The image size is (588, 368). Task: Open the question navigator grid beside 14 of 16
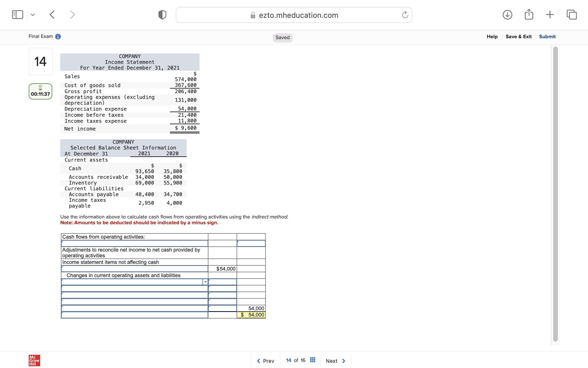tap(312, 360)
